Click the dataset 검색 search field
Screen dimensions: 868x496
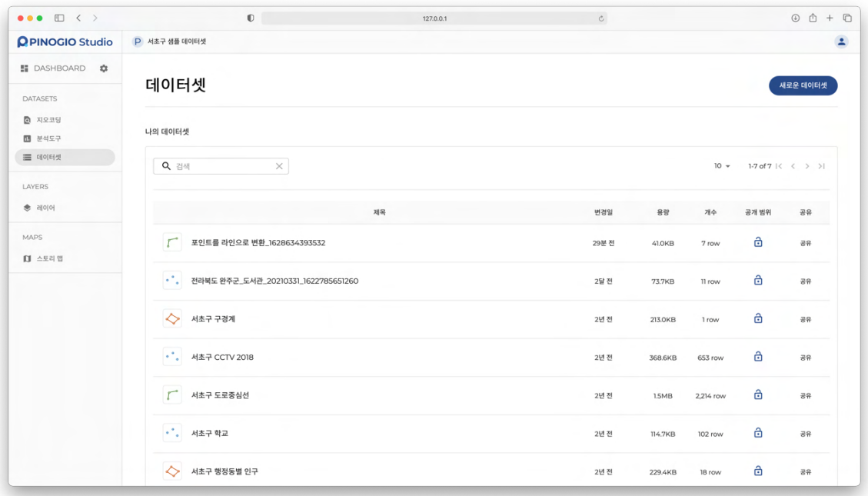coord(223,166)
